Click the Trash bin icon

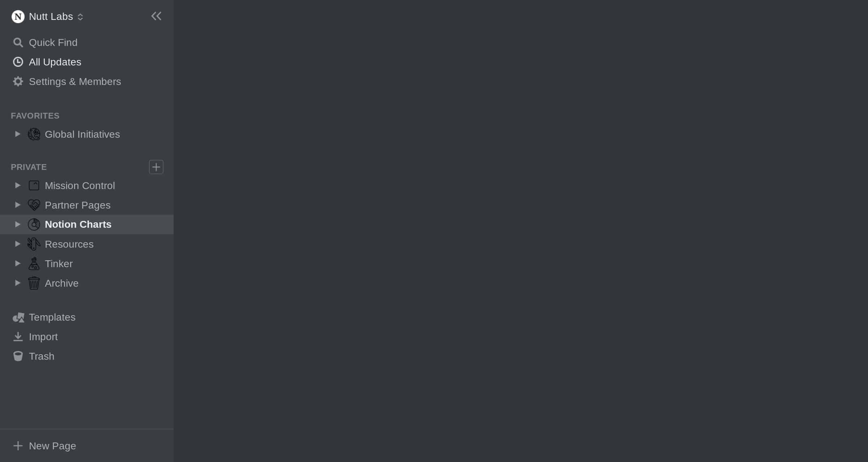[18, 356]
